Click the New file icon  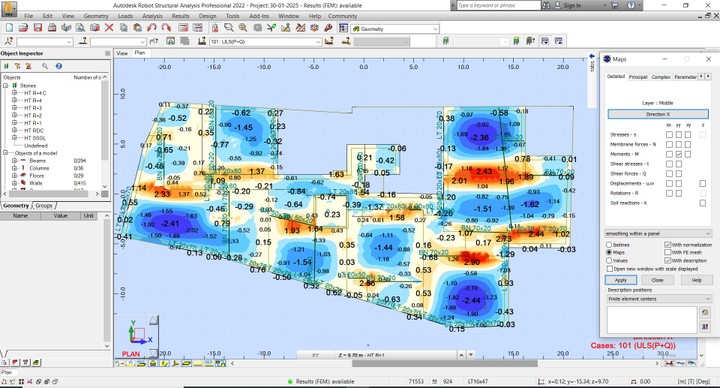(x=9, y=28)
